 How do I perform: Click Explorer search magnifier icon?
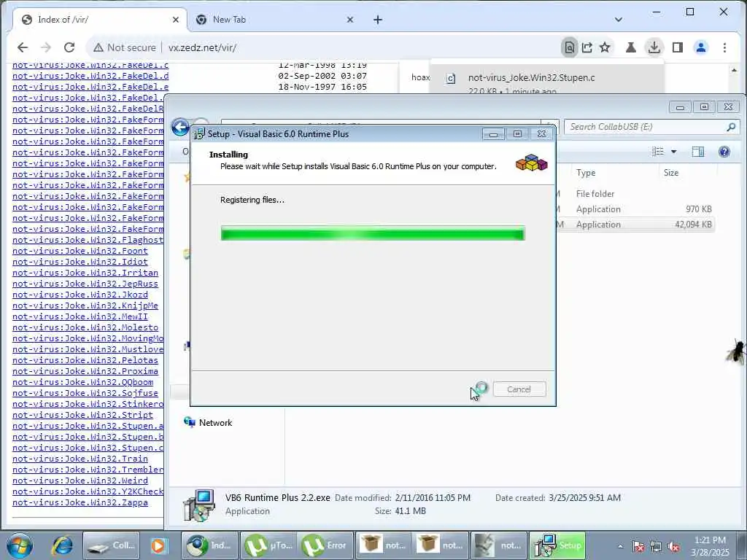click(731, 127)
